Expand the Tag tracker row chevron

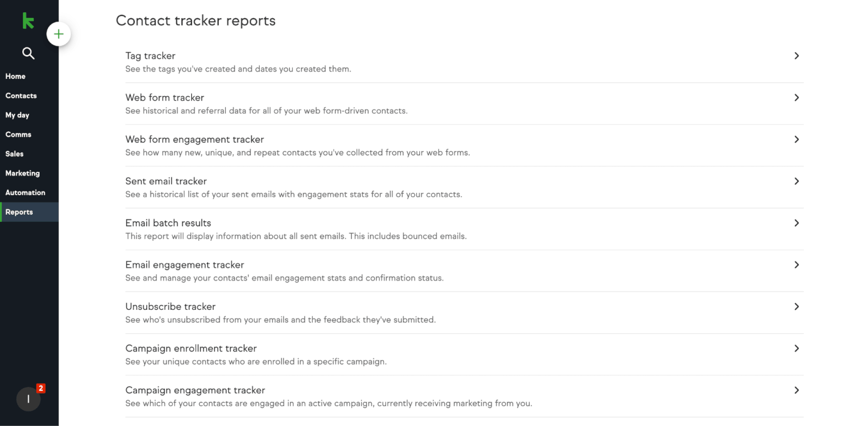click(x=796, y=56)
